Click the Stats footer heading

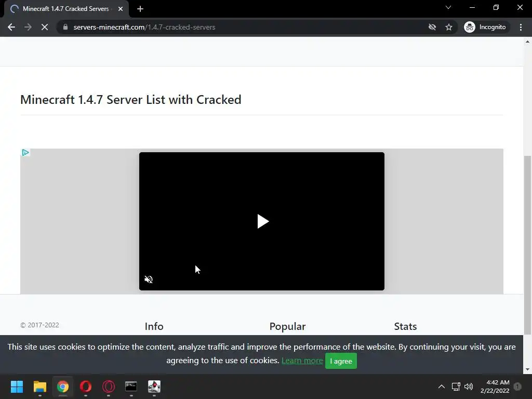tap(405, 326)
